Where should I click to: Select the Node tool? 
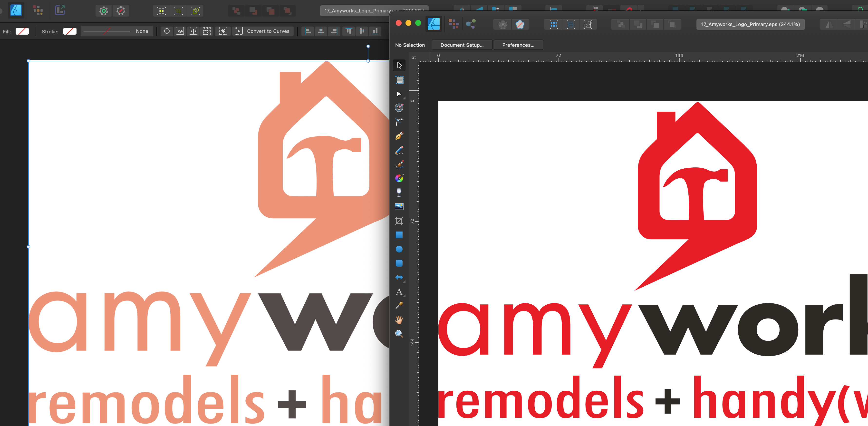click(x=399, y=94)
